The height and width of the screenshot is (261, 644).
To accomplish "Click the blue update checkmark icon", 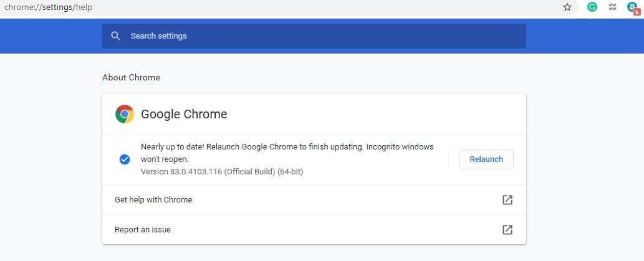I will point(124,159).
